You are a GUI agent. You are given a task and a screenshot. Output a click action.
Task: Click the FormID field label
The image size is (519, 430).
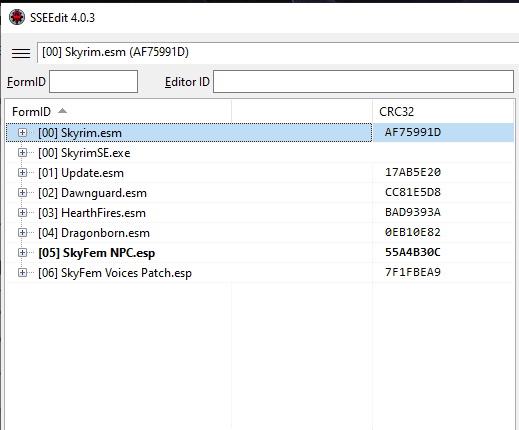point(26,82)
